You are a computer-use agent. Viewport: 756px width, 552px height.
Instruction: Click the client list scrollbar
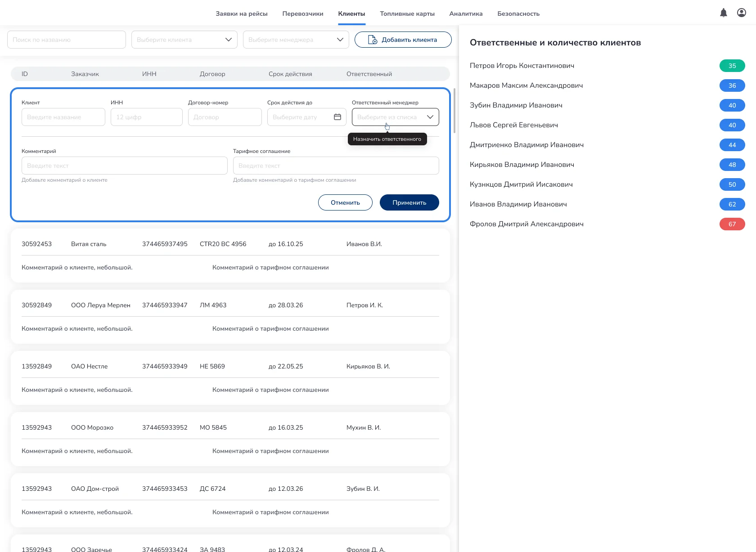click(454, 111)
